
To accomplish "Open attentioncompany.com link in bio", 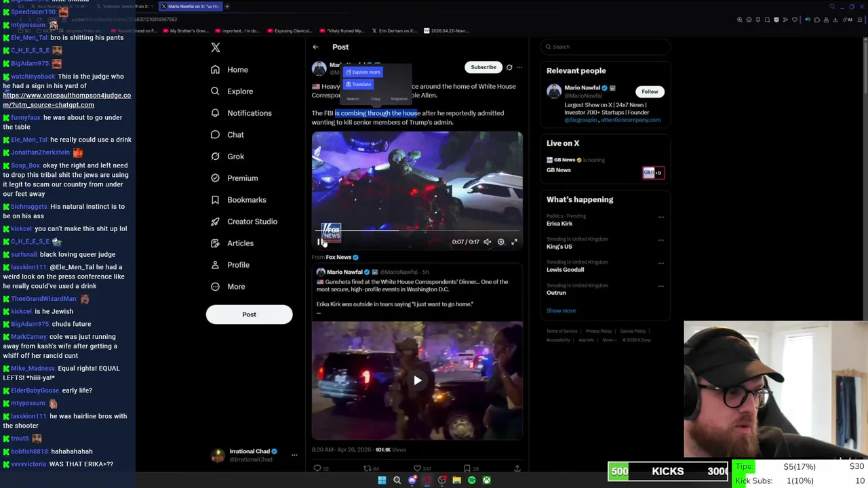I will (630, 120).
